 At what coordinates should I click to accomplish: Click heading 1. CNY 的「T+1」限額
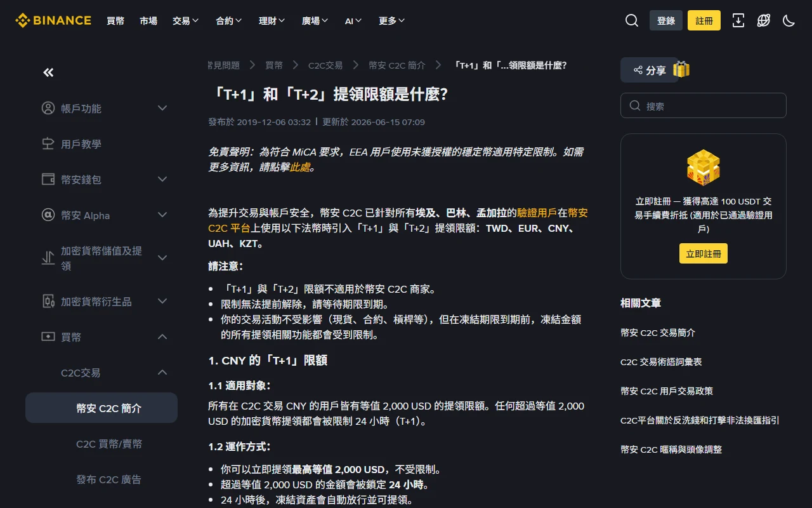pyautogui.click(x=268, y=360)
